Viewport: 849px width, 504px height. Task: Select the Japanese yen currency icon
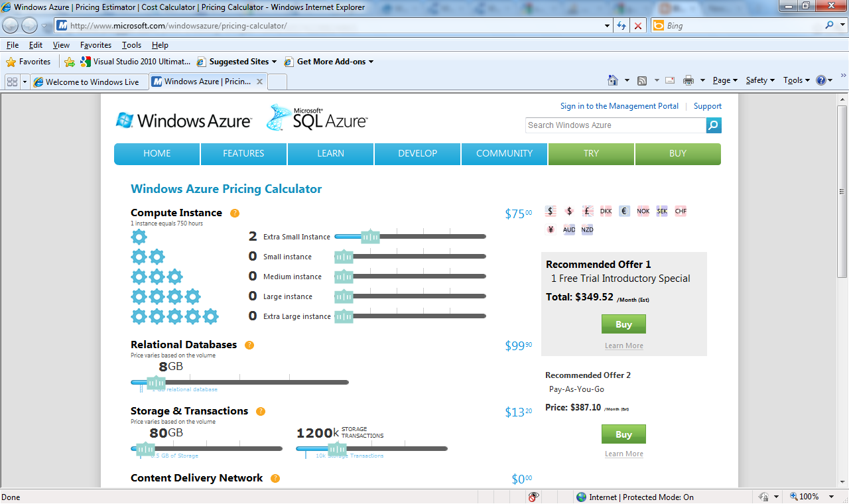coord(551,230)
